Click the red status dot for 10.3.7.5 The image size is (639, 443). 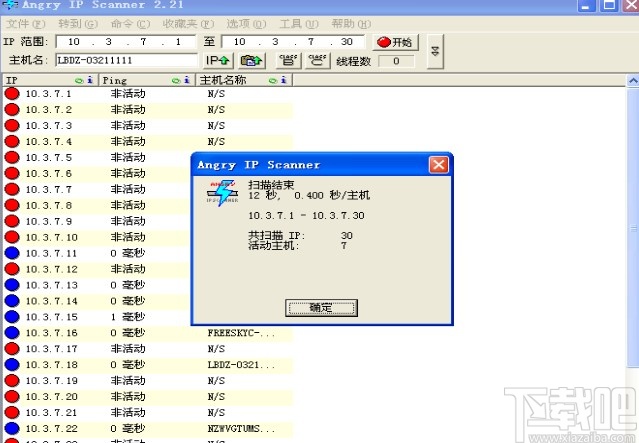[x=12, y=157]
